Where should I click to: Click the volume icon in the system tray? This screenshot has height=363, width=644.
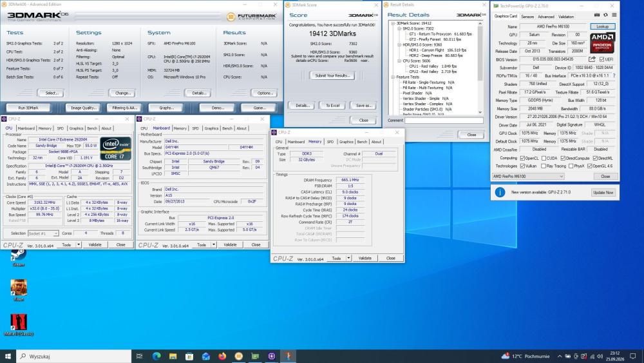pos(600,356)
